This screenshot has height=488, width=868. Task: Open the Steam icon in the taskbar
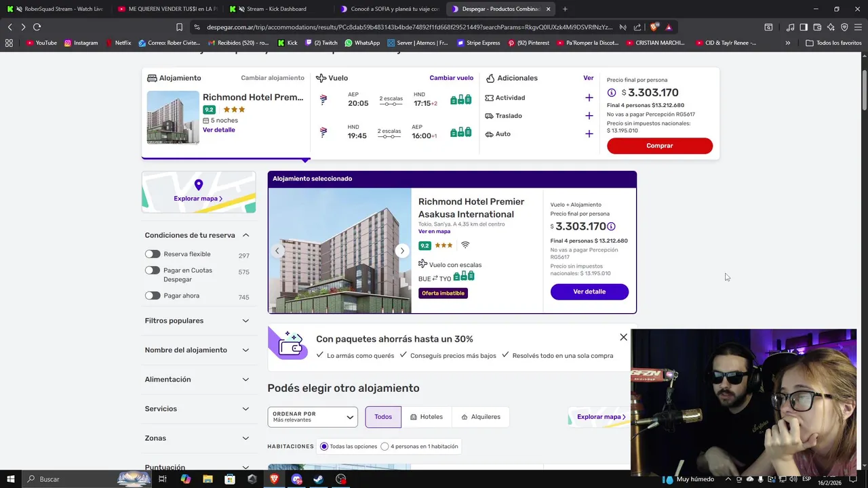(x=319, y=479)
